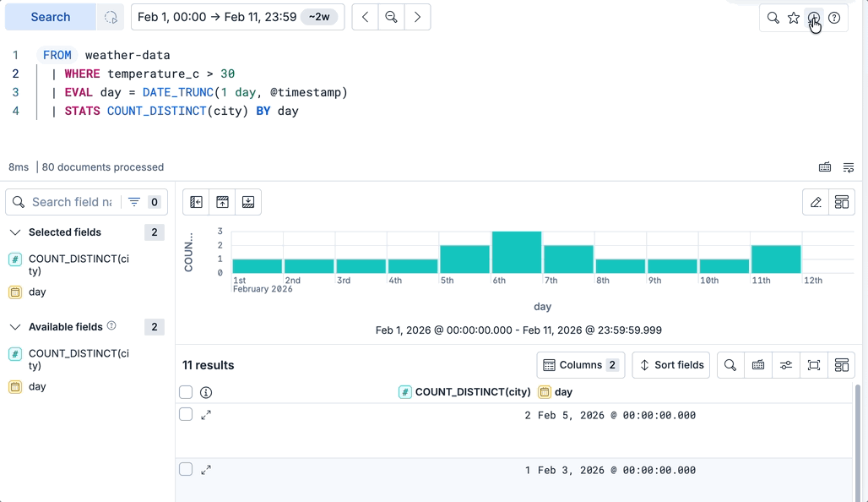Click the star icon to save the session
Viewport: 868px width, 502px height.
pyautogui.click(x=793, y=17)
